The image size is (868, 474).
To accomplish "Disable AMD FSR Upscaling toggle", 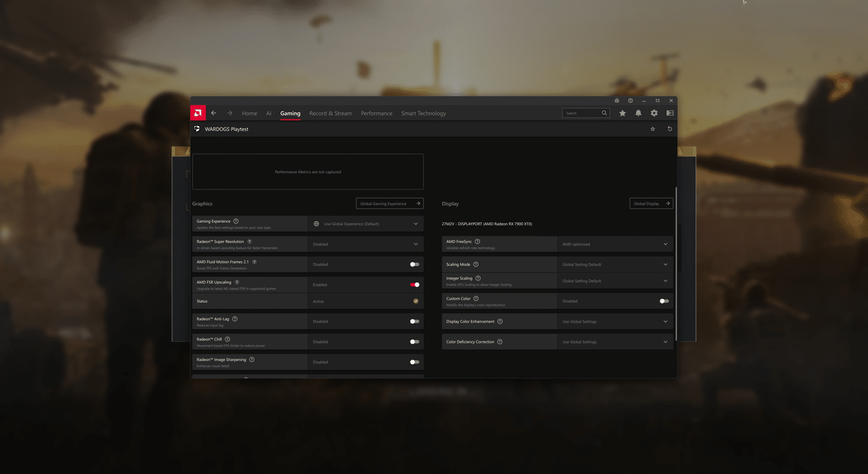I will 415,285.
